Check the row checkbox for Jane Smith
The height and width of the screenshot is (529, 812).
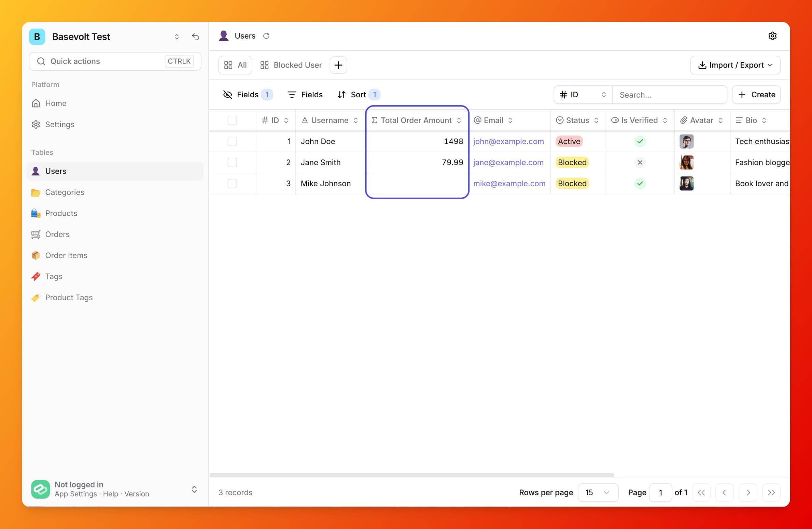coord(232,162)
